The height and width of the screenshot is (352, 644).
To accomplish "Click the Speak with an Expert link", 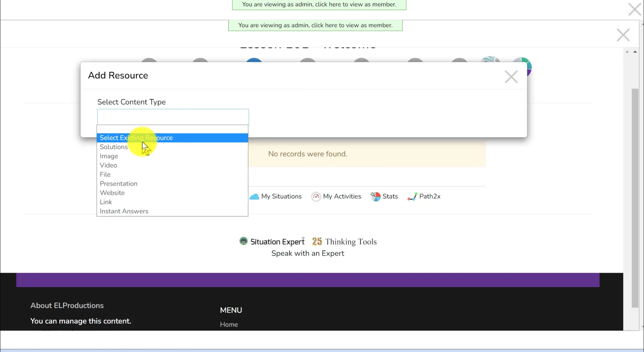I will (308, 253).
